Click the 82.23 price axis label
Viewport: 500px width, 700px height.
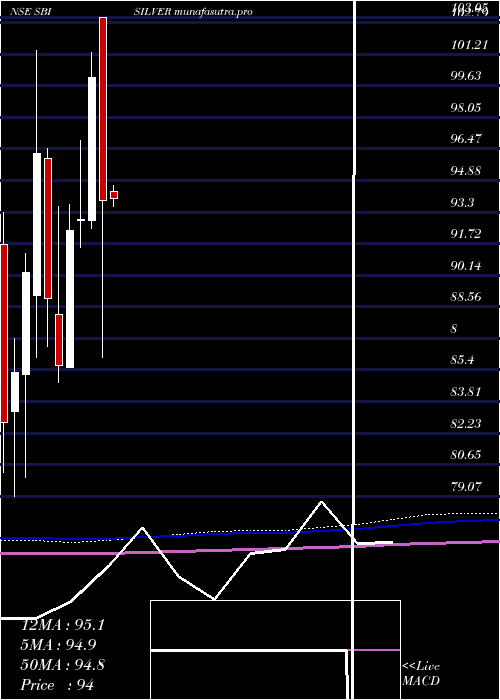coord(466,423)
